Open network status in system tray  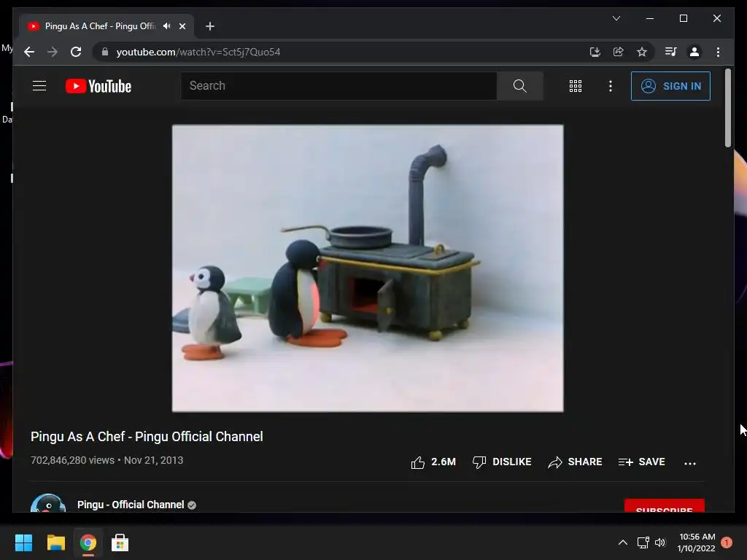(x=643, y=542)
